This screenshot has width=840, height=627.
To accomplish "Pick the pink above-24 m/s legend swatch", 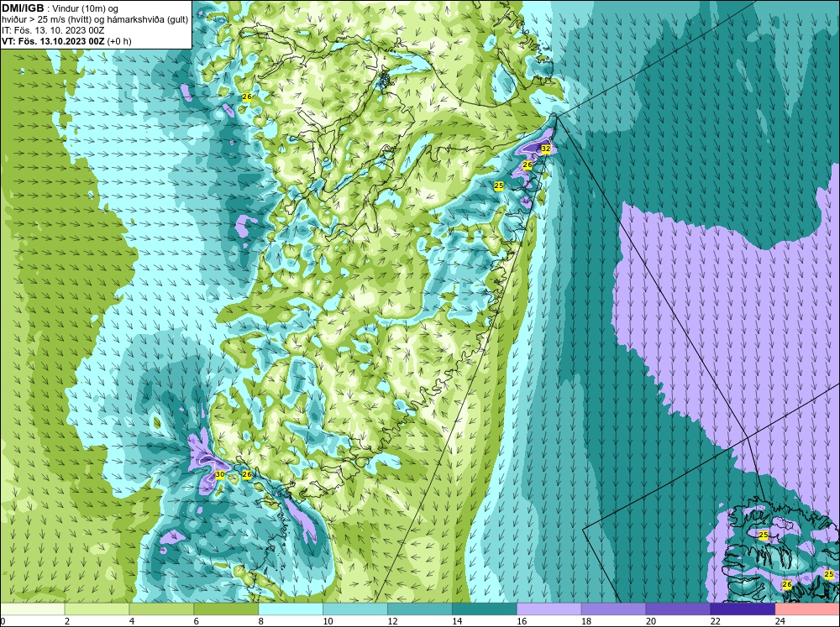I will [807, 609].
